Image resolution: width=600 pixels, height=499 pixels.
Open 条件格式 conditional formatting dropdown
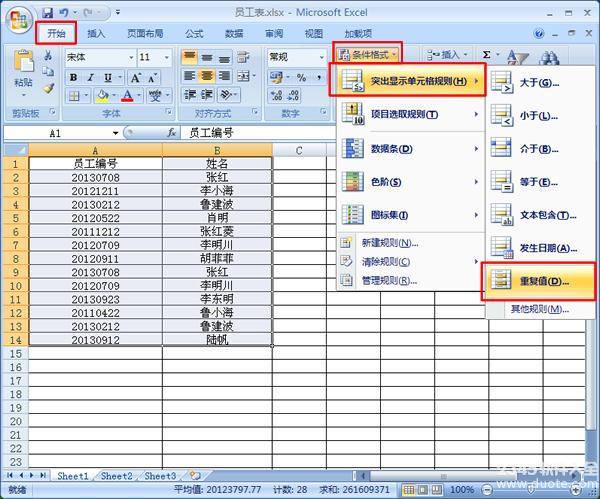point(368,54)
